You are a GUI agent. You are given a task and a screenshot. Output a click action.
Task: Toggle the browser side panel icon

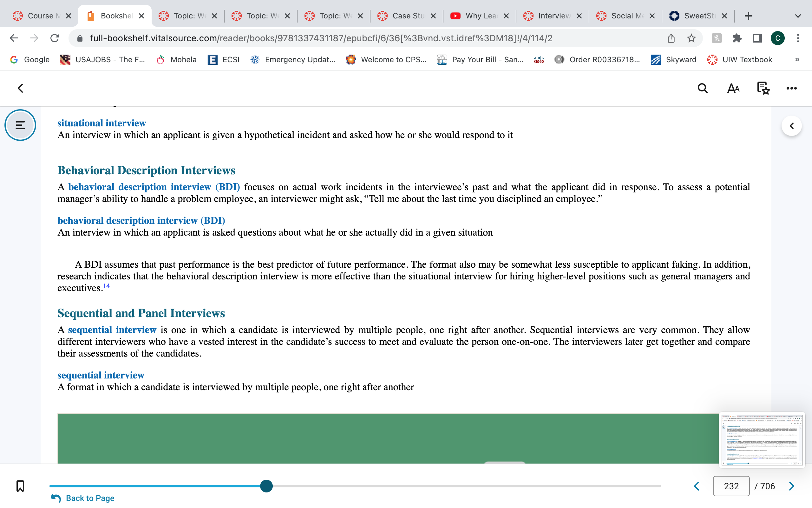757,38
